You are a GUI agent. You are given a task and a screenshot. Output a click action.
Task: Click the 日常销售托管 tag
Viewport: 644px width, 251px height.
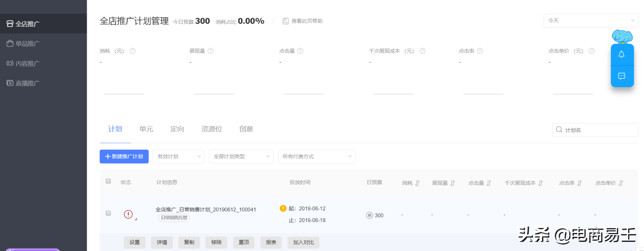[x=174, y=218]
